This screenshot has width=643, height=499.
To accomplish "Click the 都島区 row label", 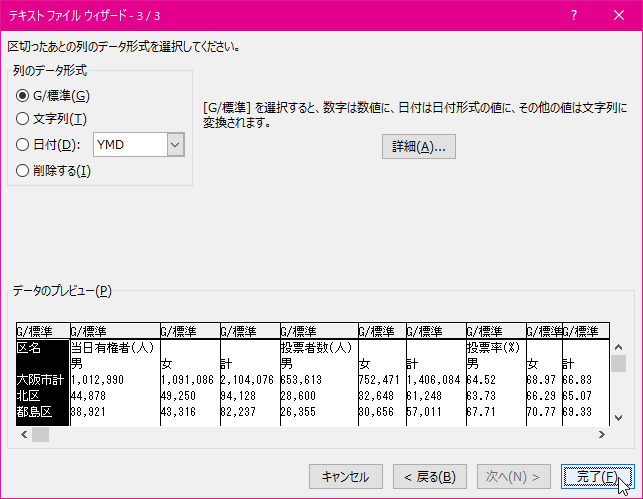I will click(x=34, y=412).
